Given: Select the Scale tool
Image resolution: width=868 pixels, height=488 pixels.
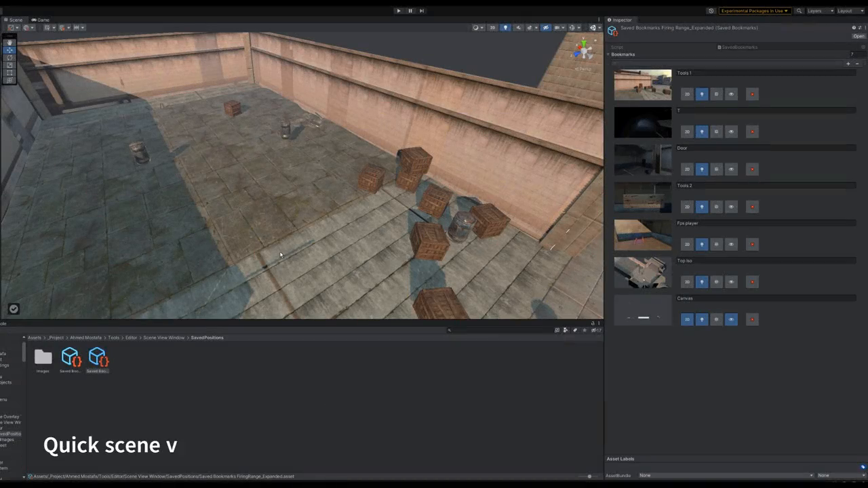Looking at the screenshot, I should pyautogui.click(x=9, y=65).
